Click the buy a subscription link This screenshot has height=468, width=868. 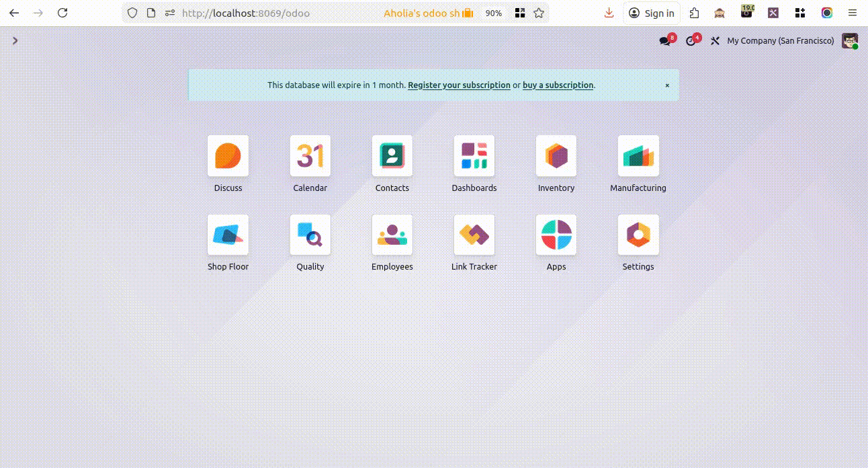(558, 85)
